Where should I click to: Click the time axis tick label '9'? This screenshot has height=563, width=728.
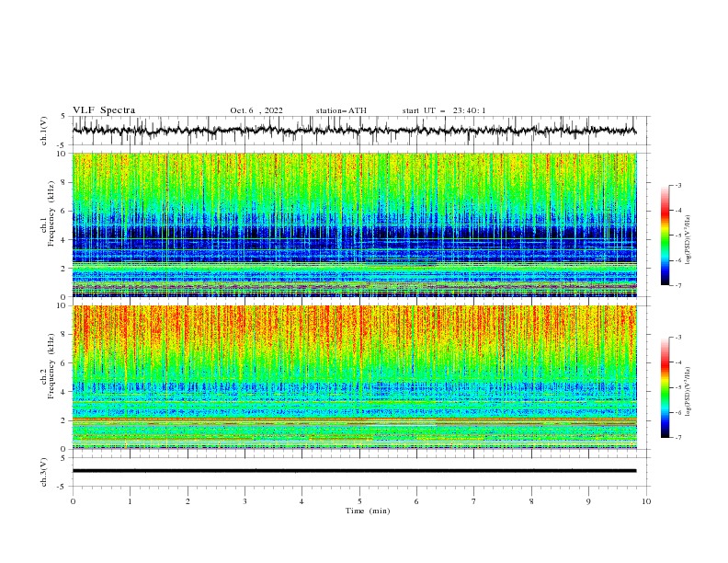tap(588, 501)
